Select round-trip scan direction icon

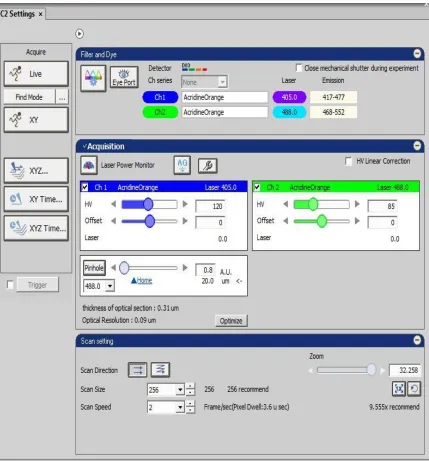pyautogui.click(x=160, y=370)
